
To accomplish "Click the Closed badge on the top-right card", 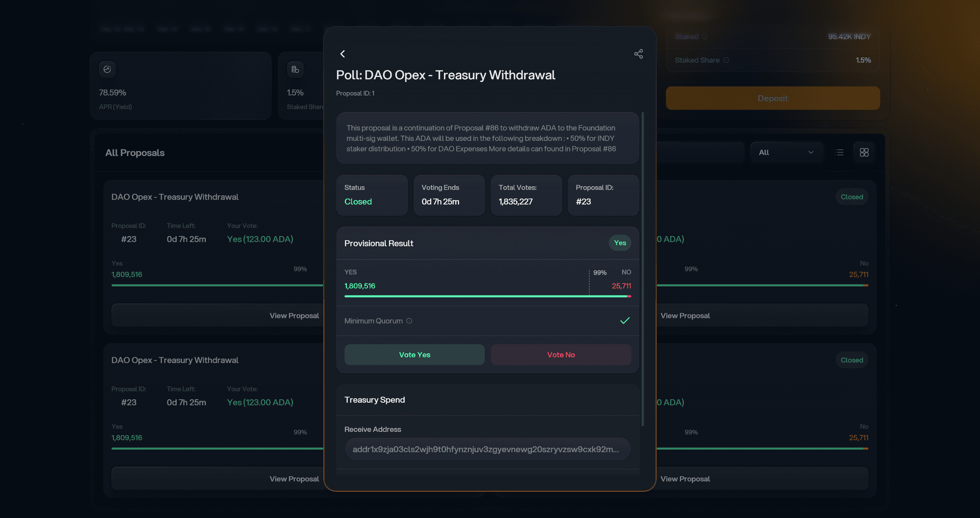I will point(852,197).
